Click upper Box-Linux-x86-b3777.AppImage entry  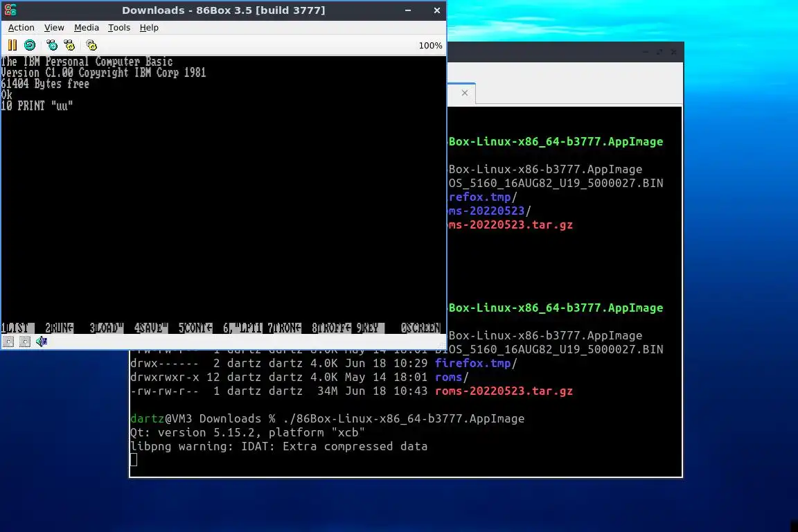coord(545,170)
